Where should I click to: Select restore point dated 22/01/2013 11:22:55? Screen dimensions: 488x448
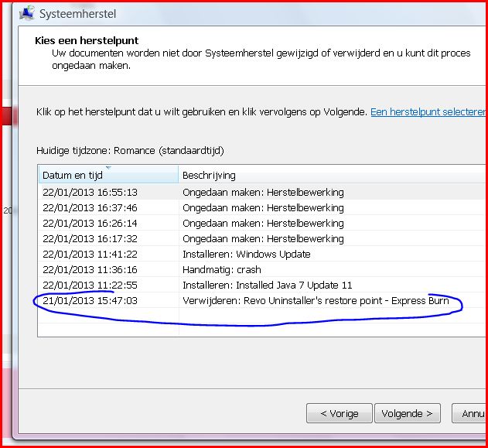click(263, 286)
